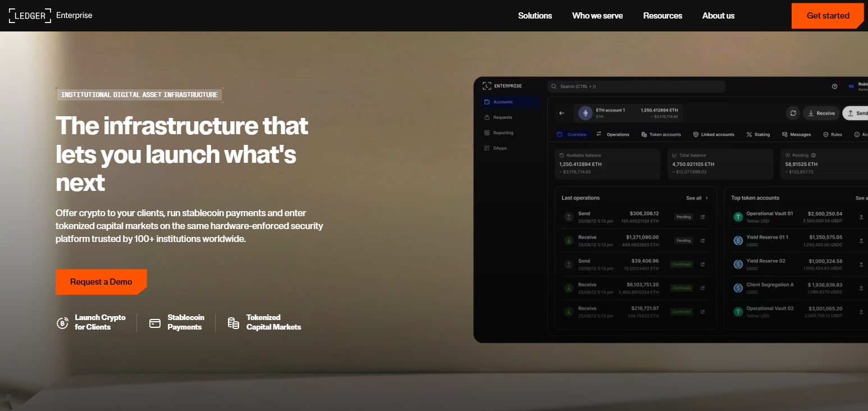The height and width of the screenshot is (411, 868).
Task: Click the Launch Crypto for Clients coin icon
Action: (x=62, y=323)
